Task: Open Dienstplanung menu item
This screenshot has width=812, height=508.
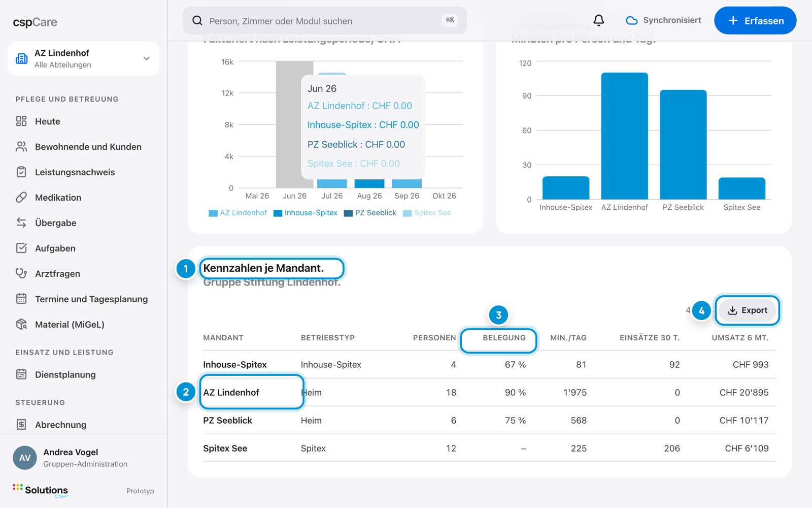Action: tap(65, 374)
